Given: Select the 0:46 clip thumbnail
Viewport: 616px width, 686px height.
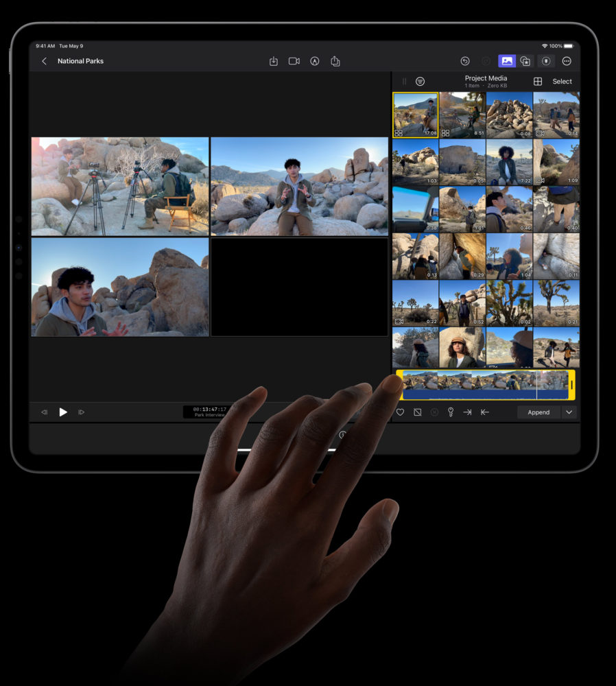Looking at the screenshot, I should pyautogui.click(x=509, y=209).
